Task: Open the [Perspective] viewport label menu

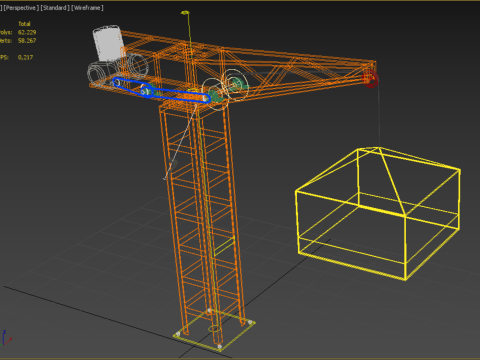Action: [21, 8]
